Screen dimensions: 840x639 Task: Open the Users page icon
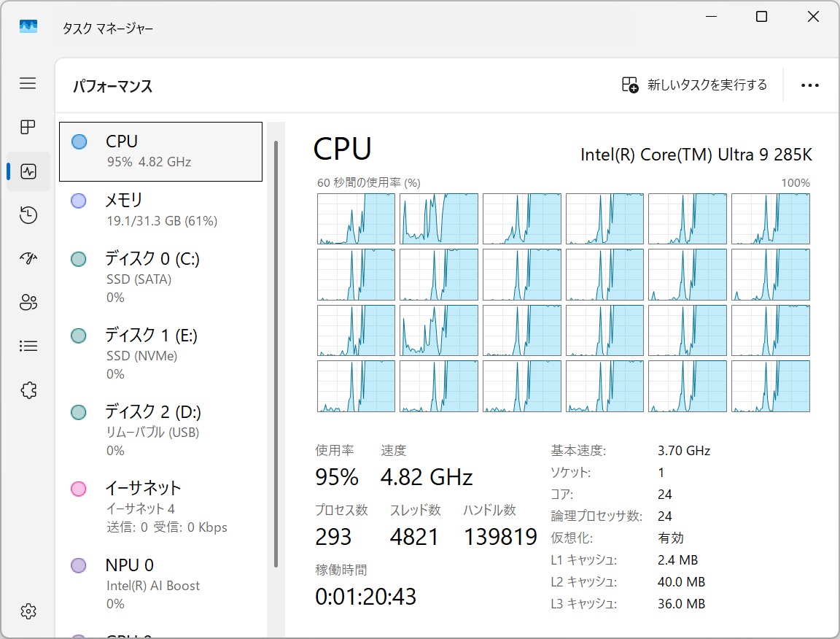(27, 302)
